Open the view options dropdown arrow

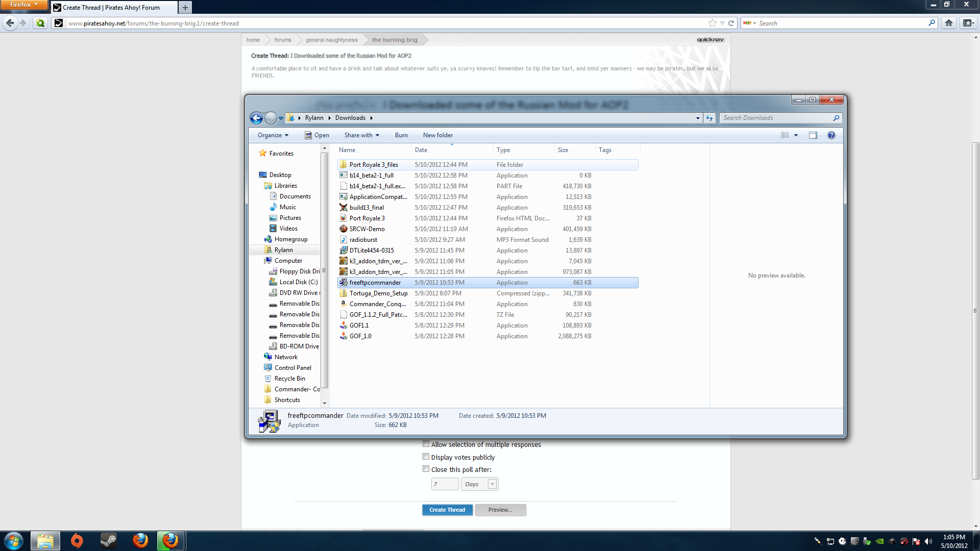tap(796, 135)
